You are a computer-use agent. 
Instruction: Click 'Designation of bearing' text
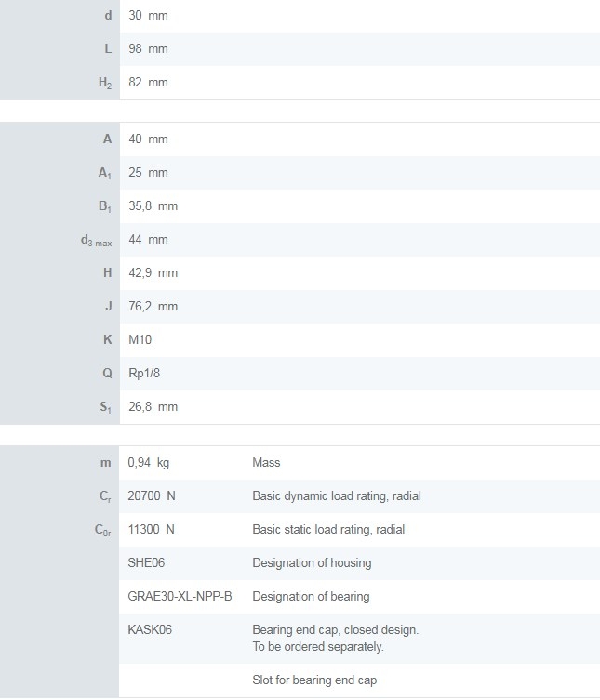[x=311, y=597]
